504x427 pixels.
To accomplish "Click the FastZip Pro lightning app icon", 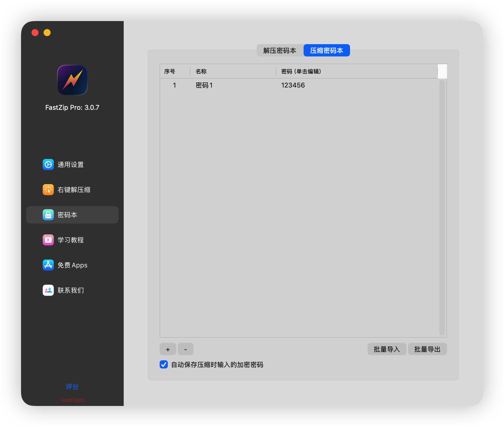I will (x=72, y=80).
